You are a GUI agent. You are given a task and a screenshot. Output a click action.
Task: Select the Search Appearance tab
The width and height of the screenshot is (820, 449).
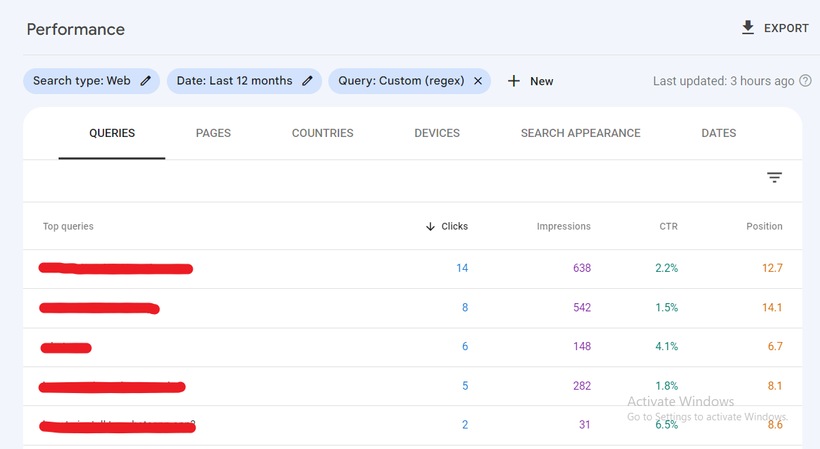[x=580, y=133]
